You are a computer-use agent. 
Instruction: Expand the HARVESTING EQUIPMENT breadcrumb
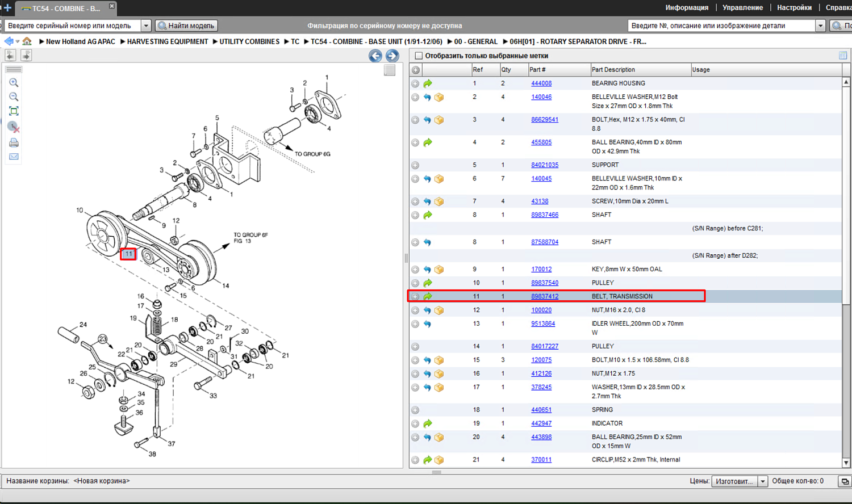pyautogui.click(x=123, y=41)
